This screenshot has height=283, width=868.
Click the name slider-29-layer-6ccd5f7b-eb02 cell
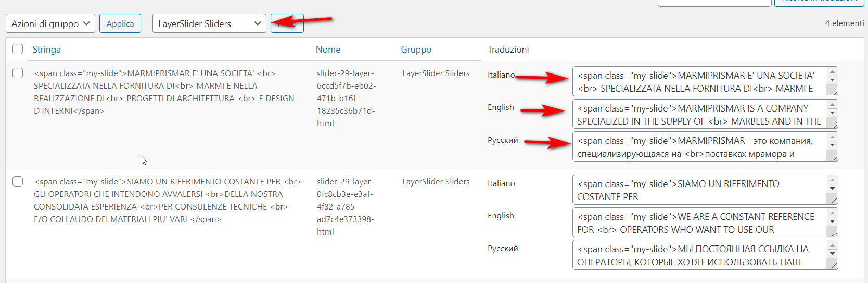coord(346,99)
